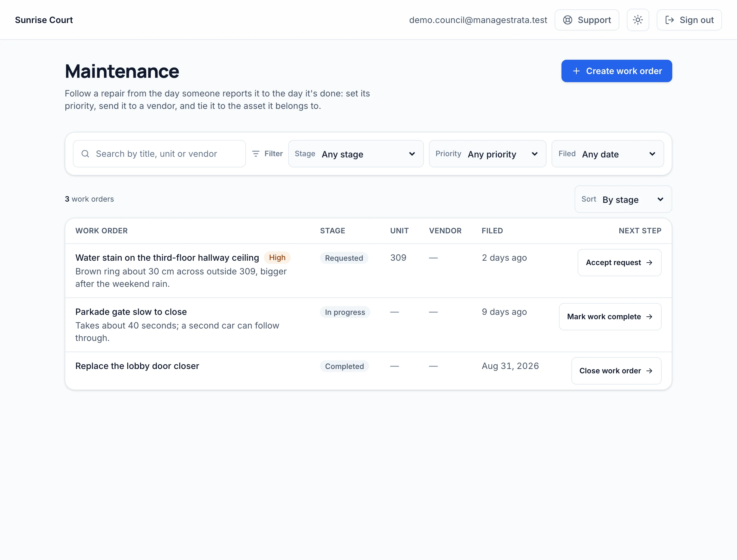Image resolution: width=737 pixels, height=560 pixels.
Task: Click the Accept request button
Action: pos(619,263)
